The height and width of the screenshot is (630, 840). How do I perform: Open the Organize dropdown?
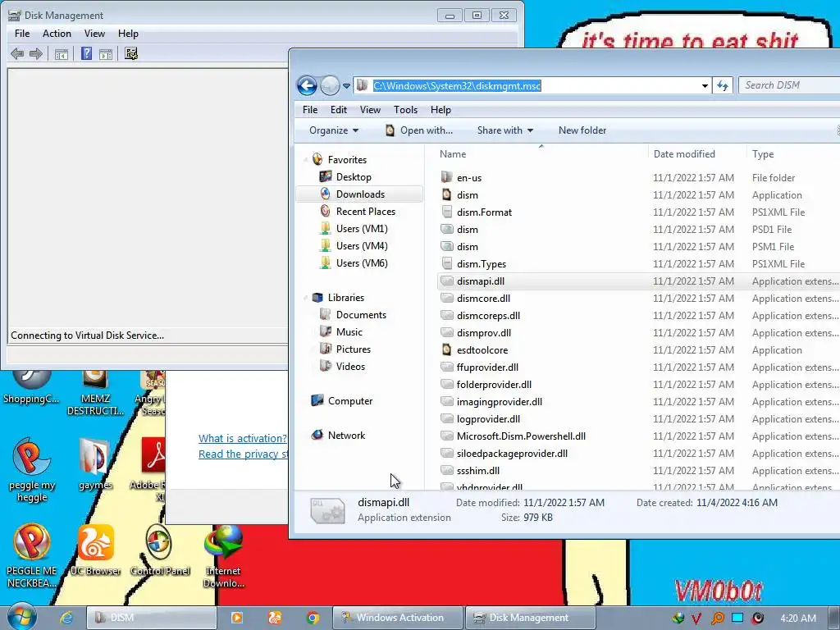click(334, 130)
